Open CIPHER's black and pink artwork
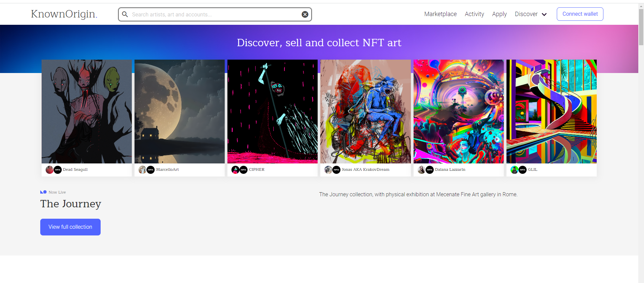The height and width of the screenshot is (283, 644). (272, 112)
